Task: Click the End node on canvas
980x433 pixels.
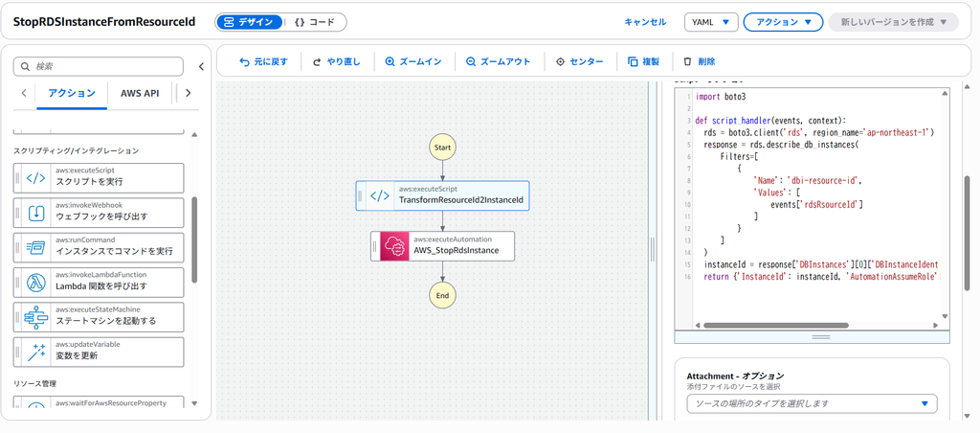Action: tap(442, 295)
